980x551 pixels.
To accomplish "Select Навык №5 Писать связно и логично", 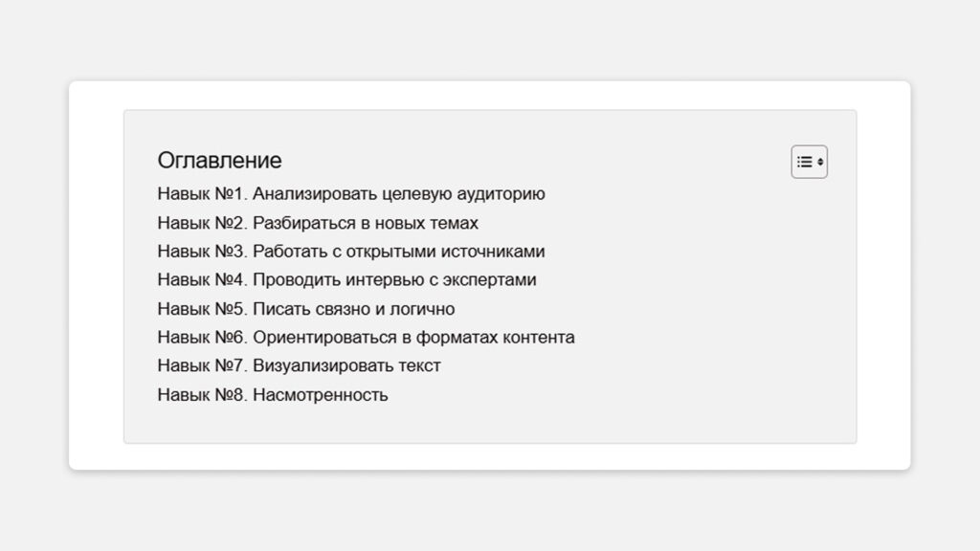I will click(306, 309).
